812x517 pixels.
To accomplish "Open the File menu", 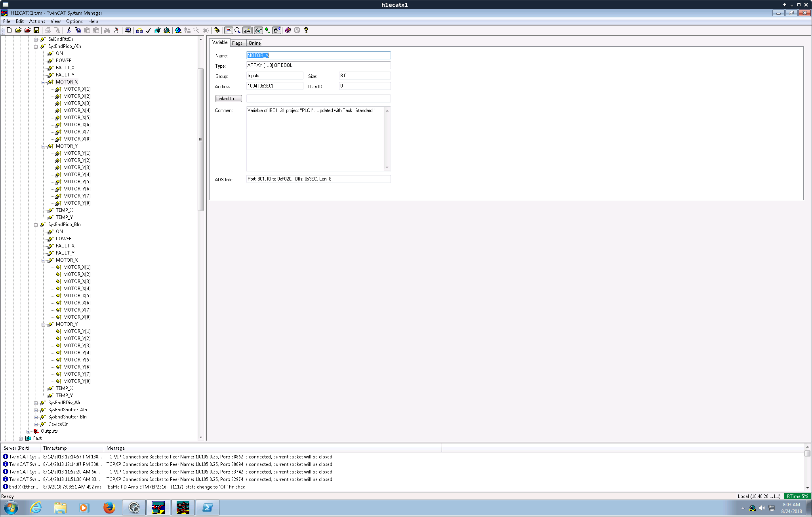I will tap(7, 21).
